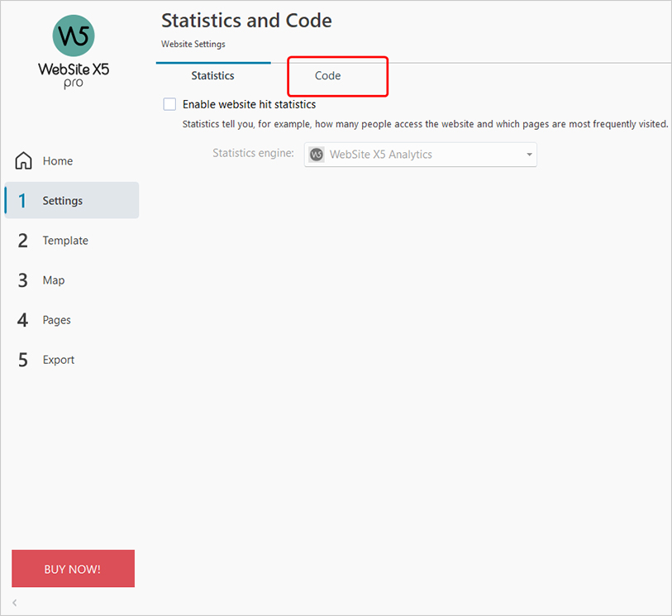Select step number 4 beside Pages
672x616 pixels.
(x=23, y=320)
